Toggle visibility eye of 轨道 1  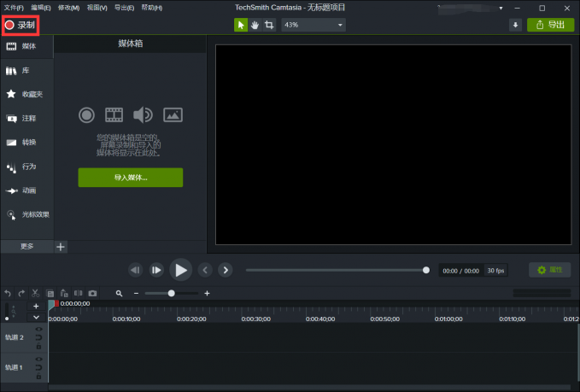click(38, 359)
